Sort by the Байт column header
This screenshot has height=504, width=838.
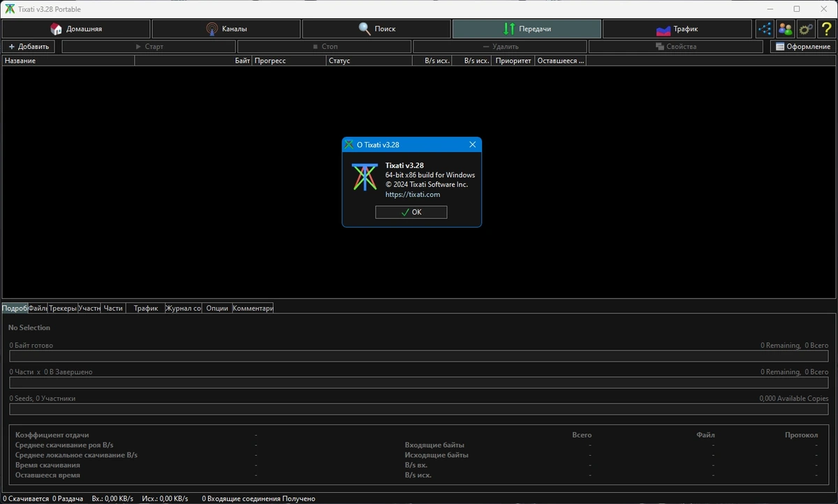click(193, 61)
